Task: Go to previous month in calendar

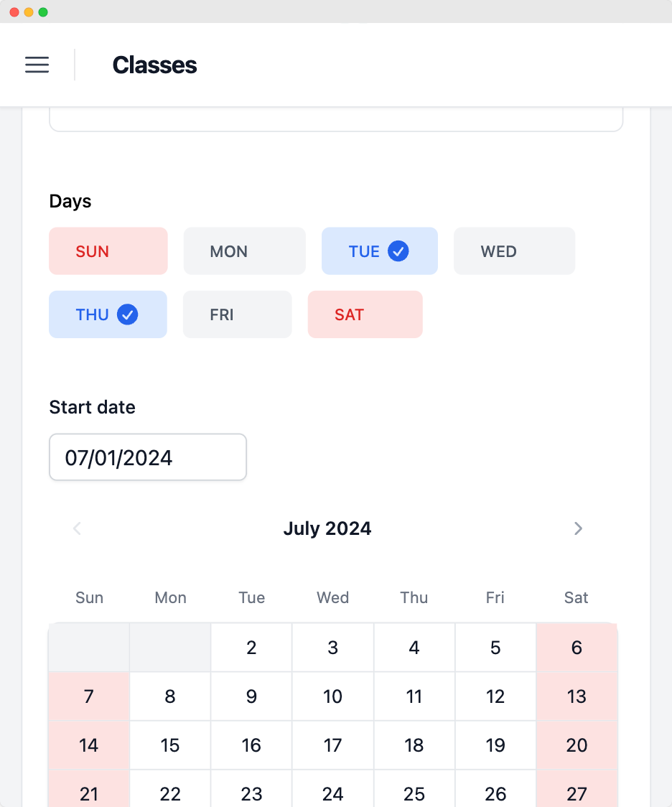Action: [78, 529]
